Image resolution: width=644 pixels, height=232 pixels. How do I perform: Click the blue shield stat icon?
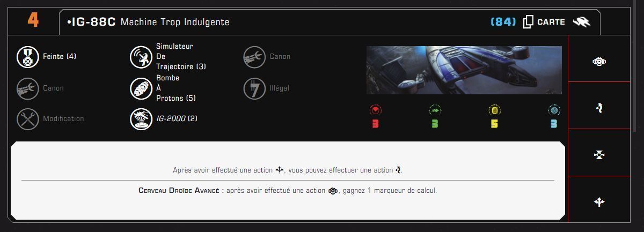554,110
